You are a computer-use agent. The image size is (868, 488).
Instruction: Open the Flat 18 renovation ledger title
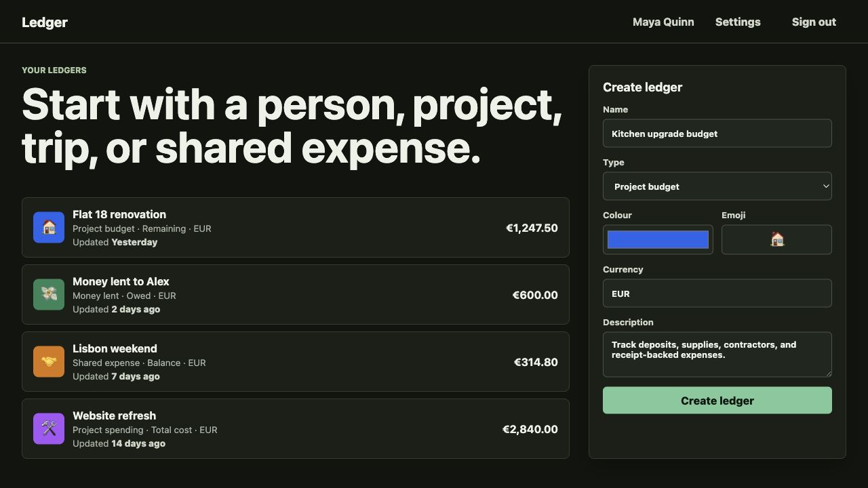(x=119, y=214)
